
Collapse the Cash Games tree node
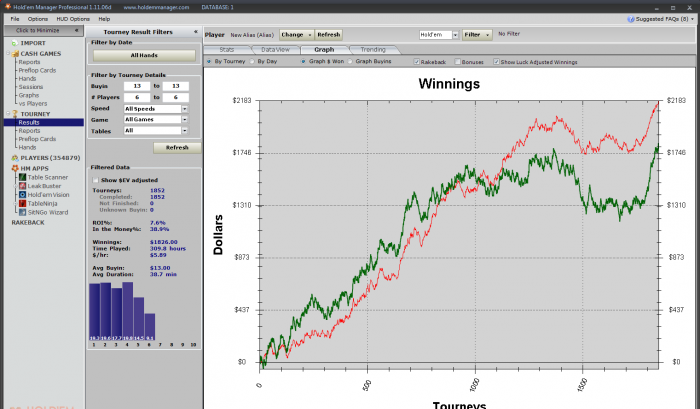coord(8,54)
